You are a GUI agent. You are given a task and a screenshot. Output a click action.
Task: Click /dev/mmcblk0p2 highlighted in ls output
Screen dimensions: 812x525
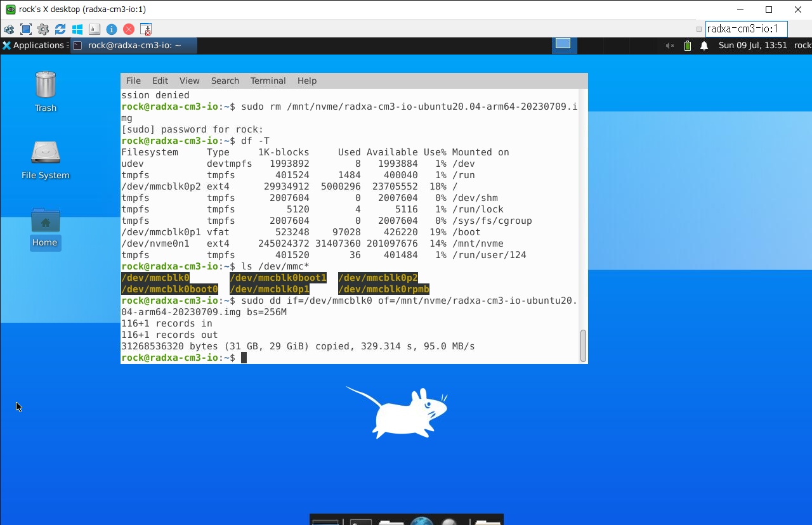378,278
